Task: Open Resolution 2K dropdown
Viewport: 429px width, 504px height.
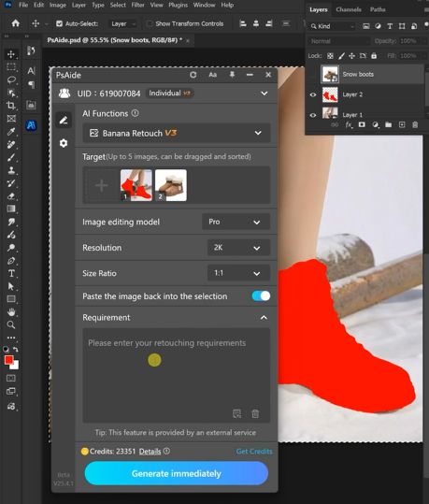Action: (238, 248)
